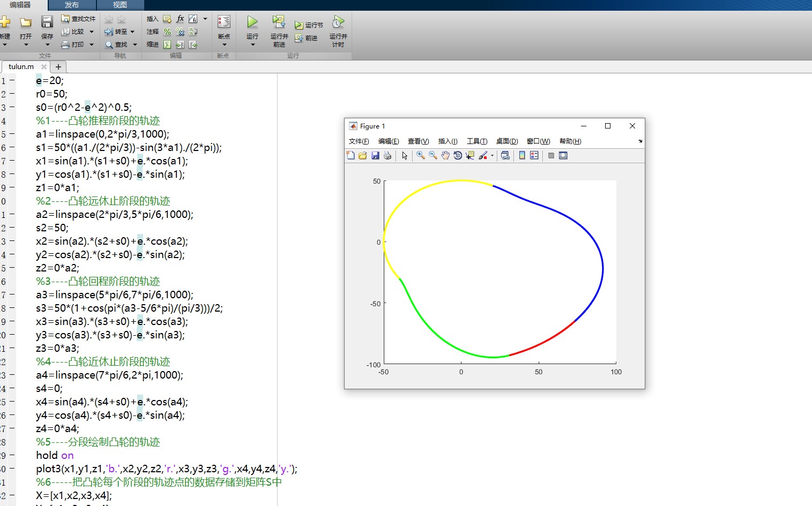The height and width of the screenshot is (506, 812).
Task: Toggle the zoom in tool in Figure 1
Action: 421,155
